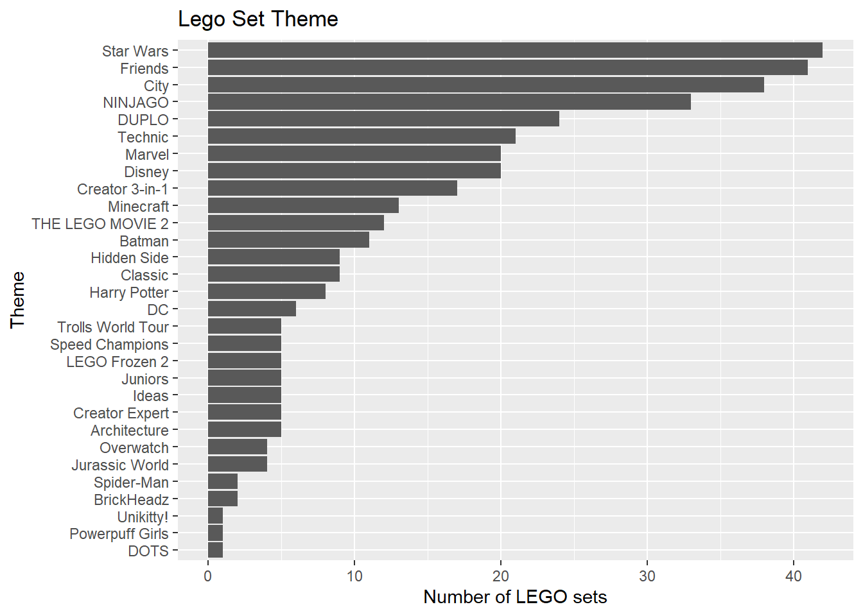Image resolution: width=863 pixels, height=616 pixels.
Task: Click the 40 tick label on x-axis
Action: coord(794,576)
